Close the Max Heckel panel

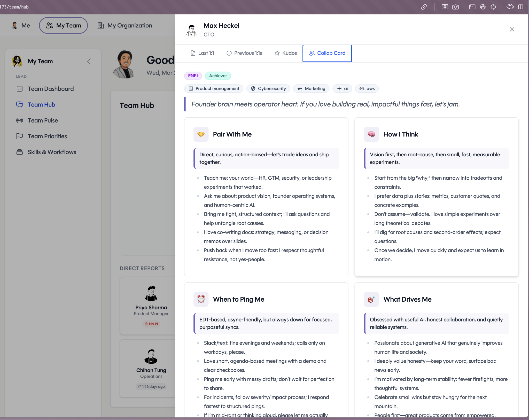click(x=512, y=29)
